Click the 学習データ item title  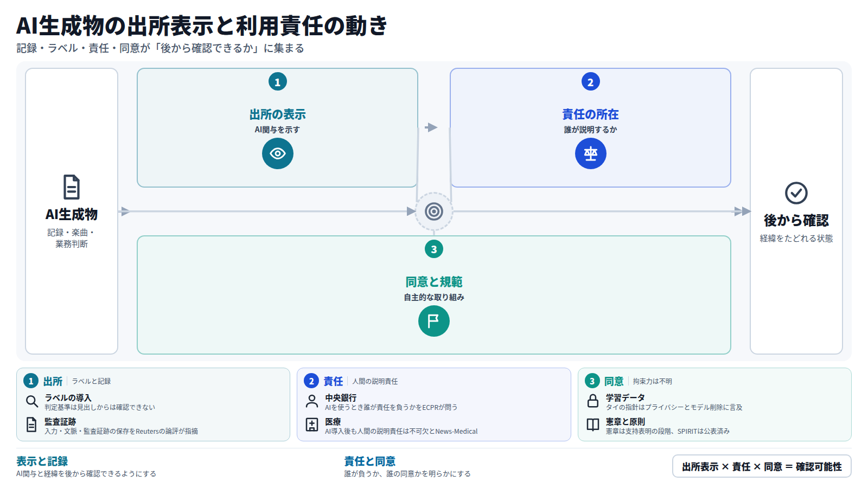[x=626, y=398]
